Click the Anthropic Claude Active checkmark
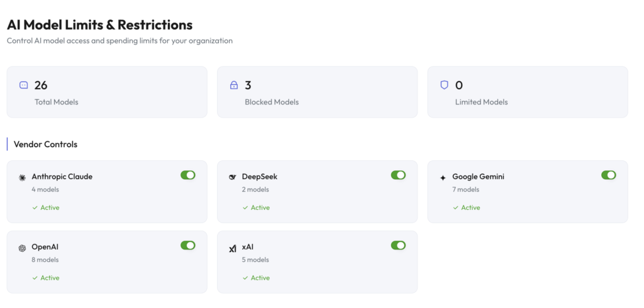This screenshot has height=308, width=644. tap(35, 208)
